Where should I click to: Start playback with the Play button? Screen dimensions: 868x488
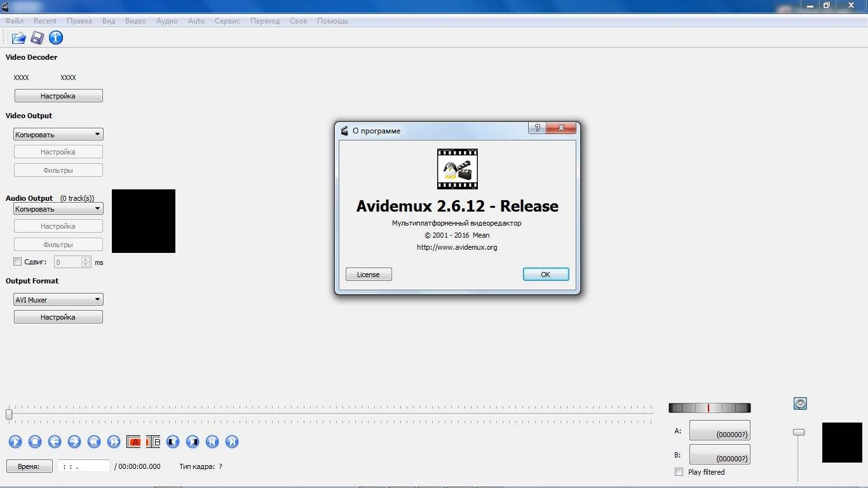pyautogui.click(x=15, y=442)
